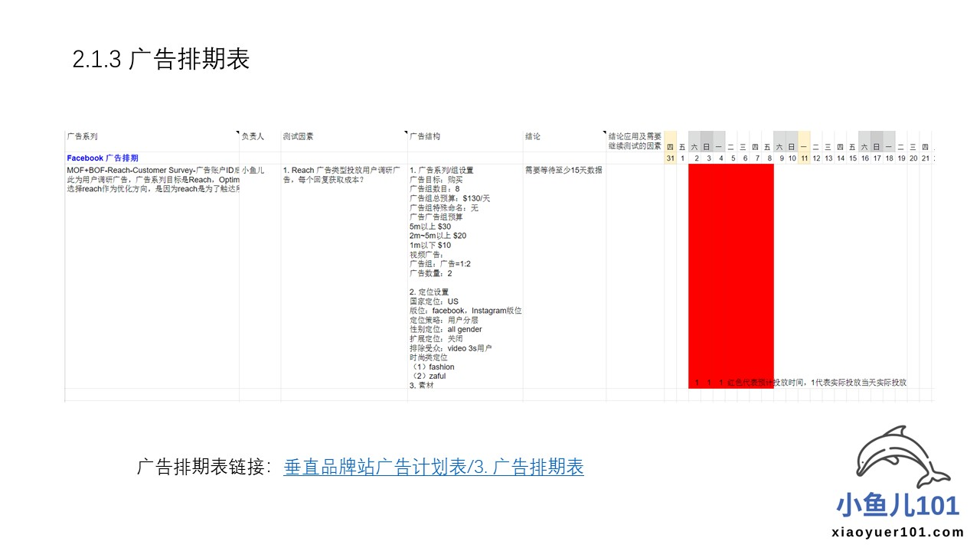
Task: Select the 负责人 column header
Action: pyautogui.click(x=253, y=137)
